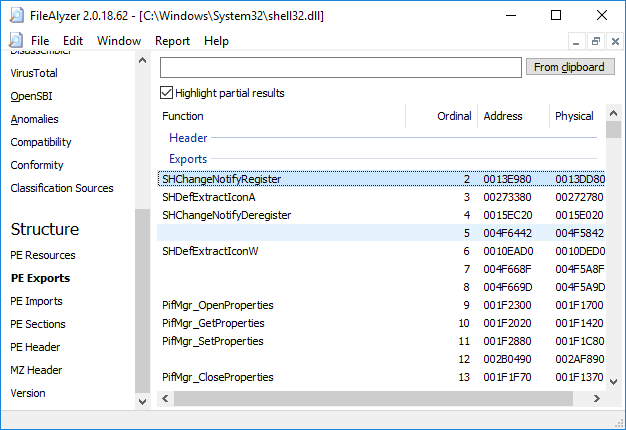Image resolution: width=626 pixels, height=430 pixels.
Task: Click the From clipboard button
Action: pos(568,67)
